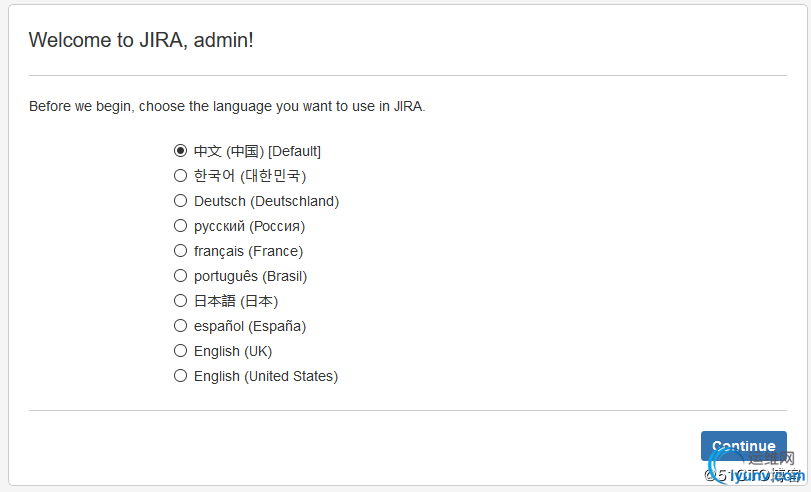Click the 'français (France)' label text
The width and height of the screenshot is (811, 492).
coord(248,251)
